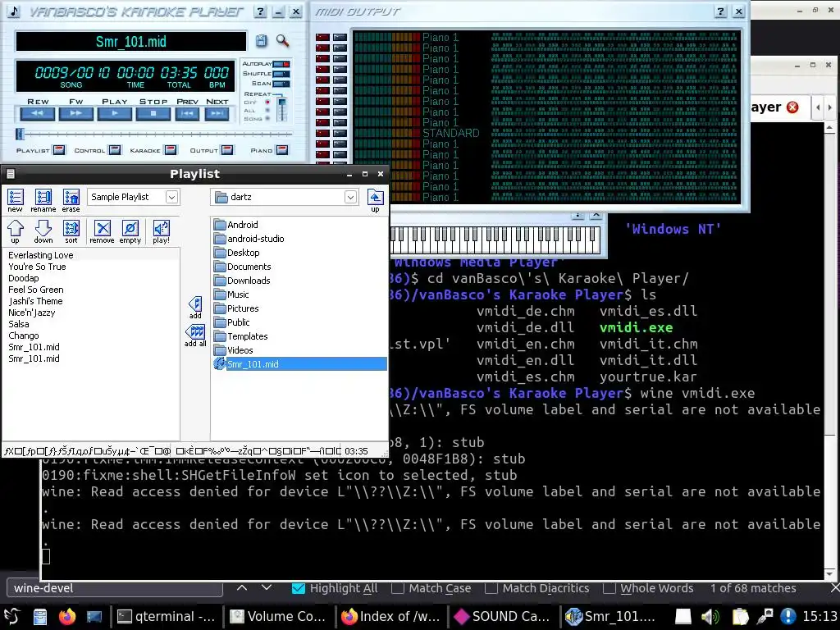Open the volume speaker icon in system tray

coord(710,617)
